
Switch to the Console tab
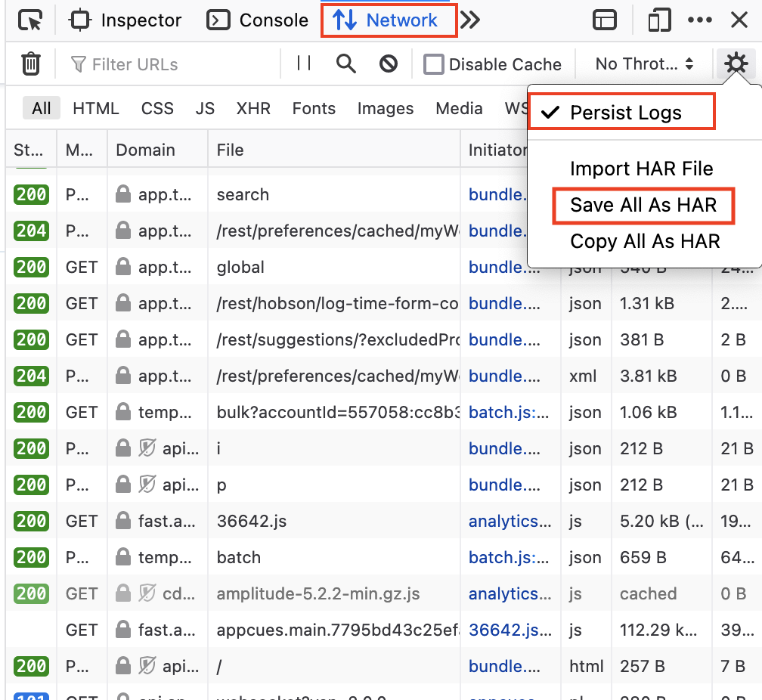click(x=259, y=20)
